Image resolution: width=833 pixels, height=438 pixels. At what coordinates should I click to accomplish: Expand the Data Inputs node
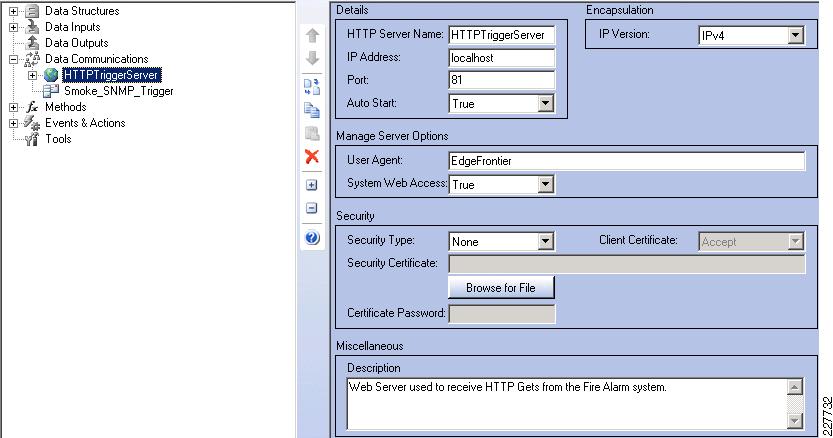(x=13, y=27)
